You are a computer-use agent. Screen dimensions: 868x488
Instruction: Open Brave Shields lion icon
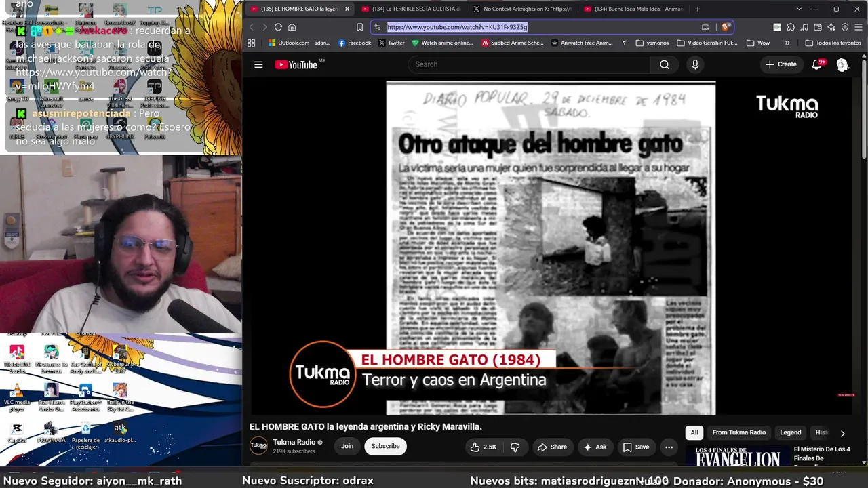click(x=726, y=27)
